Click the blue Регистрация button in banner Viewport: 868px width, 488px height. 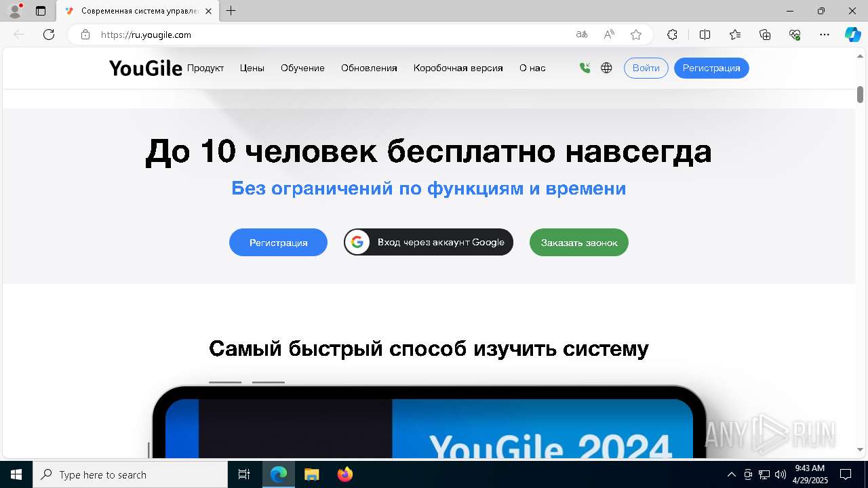(x=278, y=243)
